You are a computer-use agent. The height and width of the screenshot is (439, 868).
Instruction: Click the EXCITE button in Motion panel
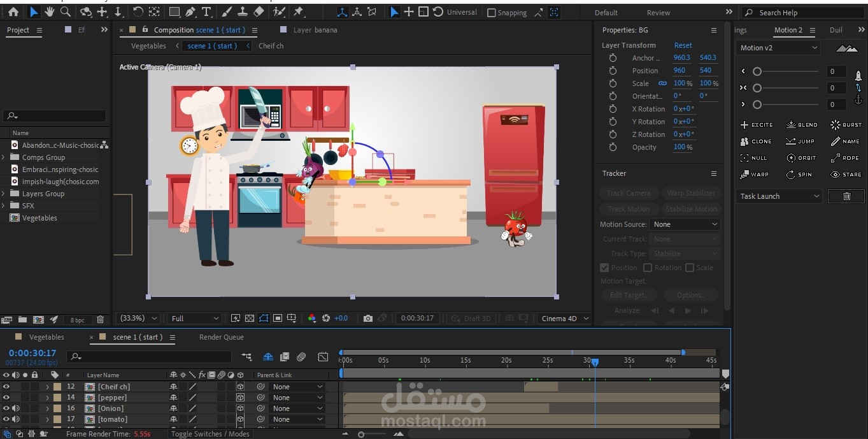pos(757,125)
